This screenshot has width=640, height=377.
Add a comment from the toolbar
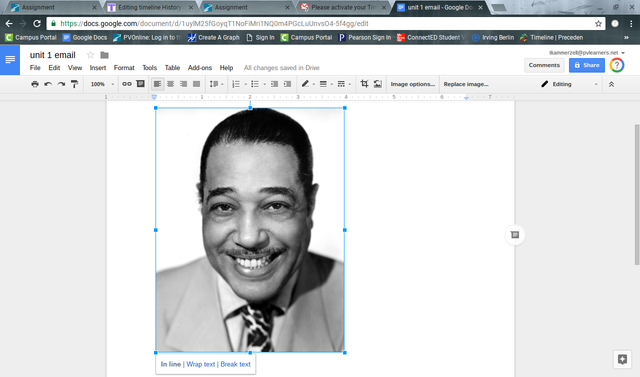(140, 84)
